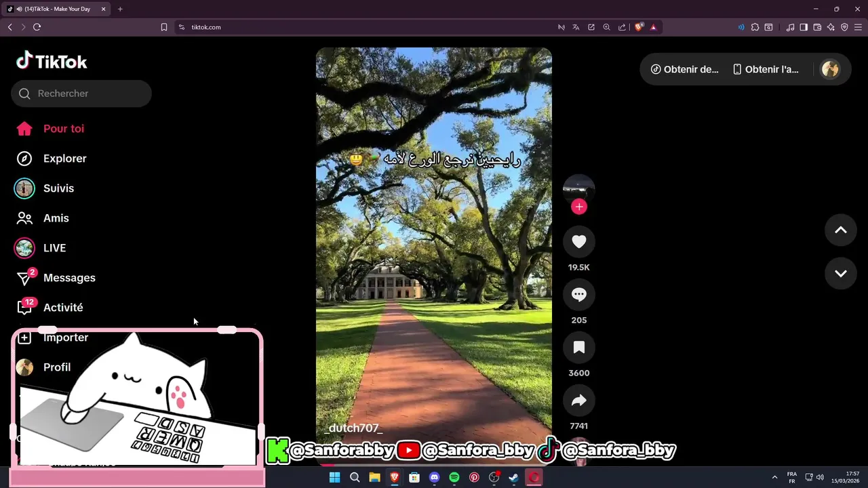Viewport: 868px width, 488px height.
Task: Go to Suivis feed
Action: point(45,188)
